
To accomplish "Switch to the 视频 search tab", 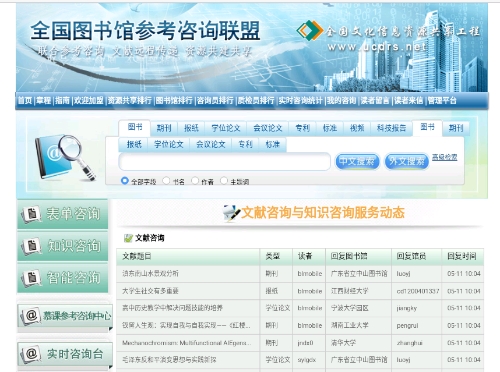I will click(357, 128).
